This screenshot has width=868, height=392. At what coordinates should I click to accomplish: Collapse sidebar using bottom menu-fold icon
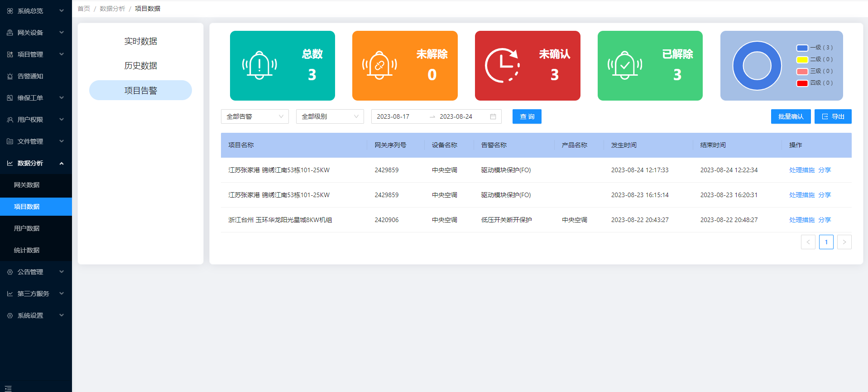point(8,388)
